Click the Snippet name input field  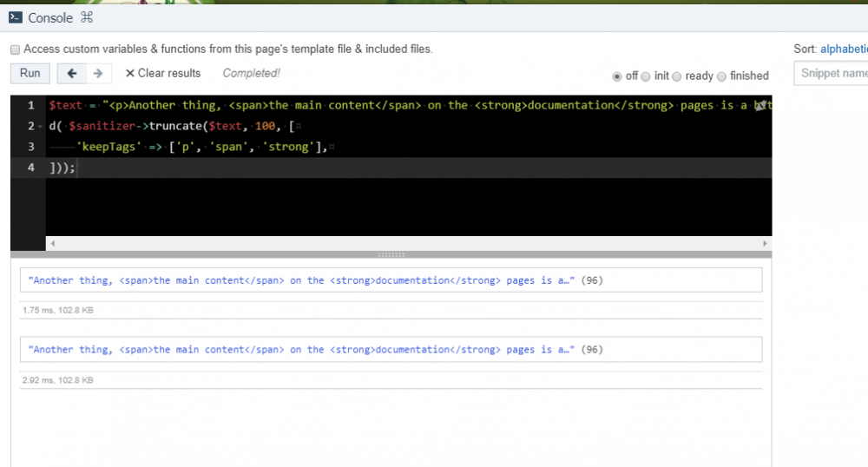point(831,74)
